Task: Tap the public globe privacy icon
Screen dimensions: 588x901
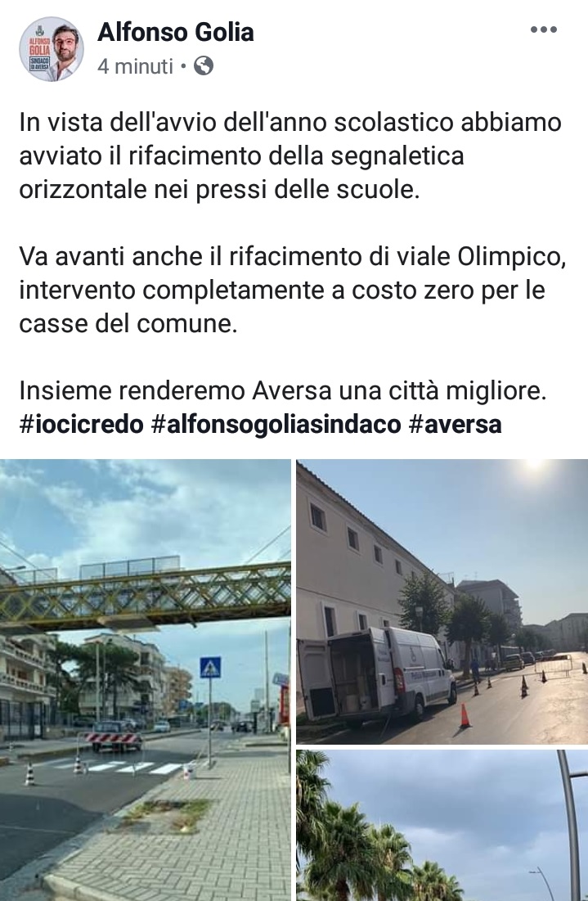Action: 204,66
